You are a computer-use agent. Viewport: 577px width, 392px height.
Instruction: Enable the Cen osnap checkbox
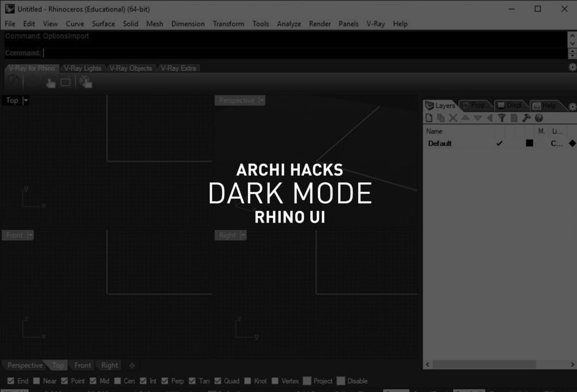pyautogui.click(x=117, y=381)
